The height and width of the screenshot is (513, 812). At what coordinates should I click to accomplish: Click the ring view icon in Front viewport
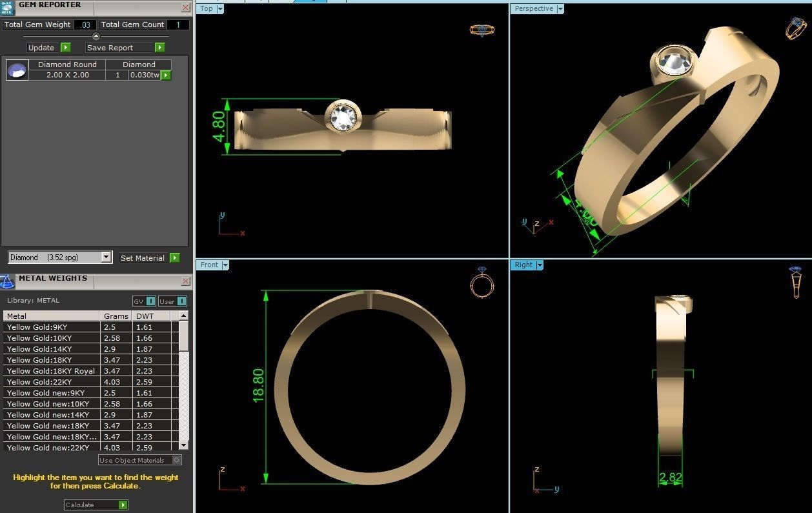(x=482, y=282)
